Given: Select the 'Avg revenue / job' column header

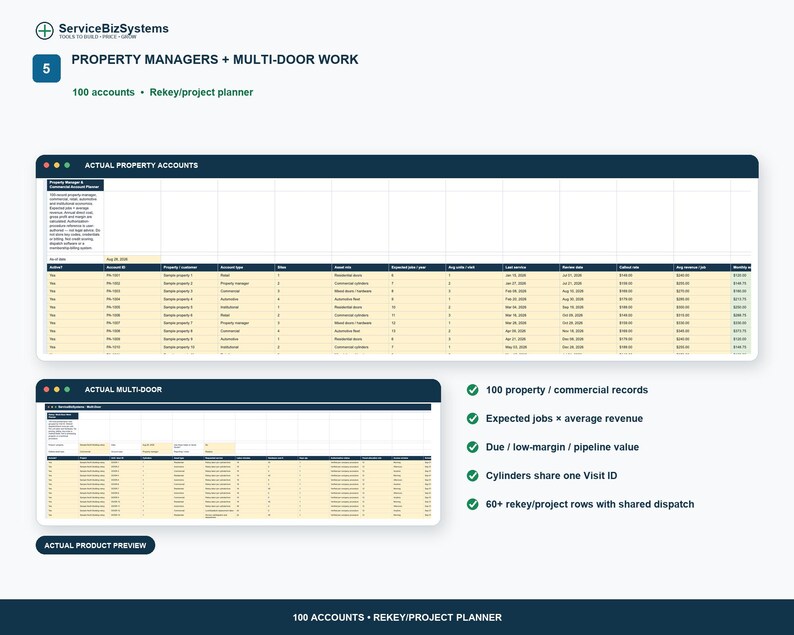Looking at the screenshot, I should [702, 267].
